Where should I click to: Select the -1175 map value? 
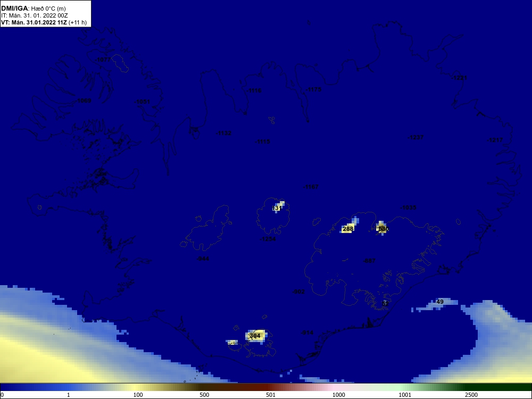(313, 89)
